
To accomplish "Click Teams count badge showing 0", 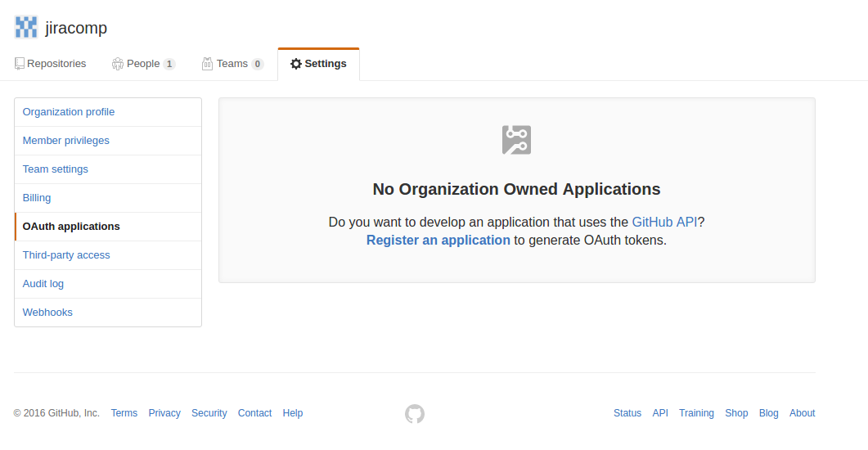I will point(258,64).
